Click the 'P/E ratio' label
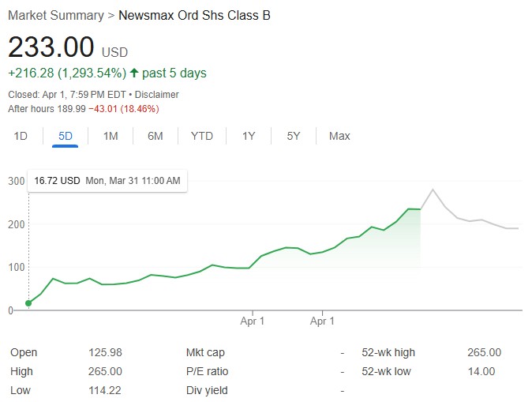The image size is (532, 402). [x=207, y=371]
